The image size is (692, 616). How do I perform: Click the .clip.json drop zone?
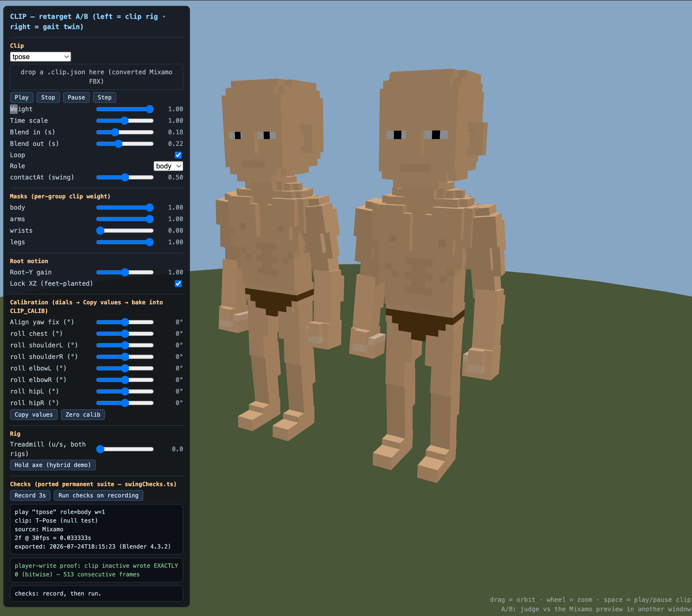click(x=97, y=77)
